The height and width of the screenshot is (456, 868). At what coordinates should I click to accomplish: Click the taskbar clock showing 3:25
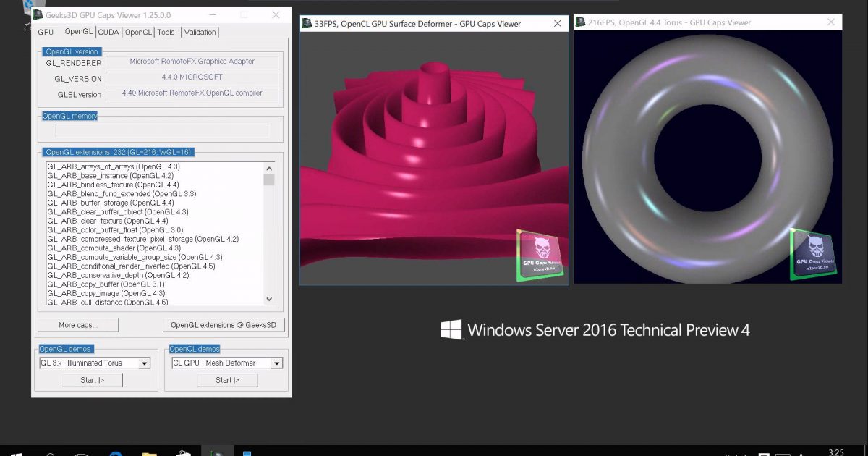click(x=836, y=452)
